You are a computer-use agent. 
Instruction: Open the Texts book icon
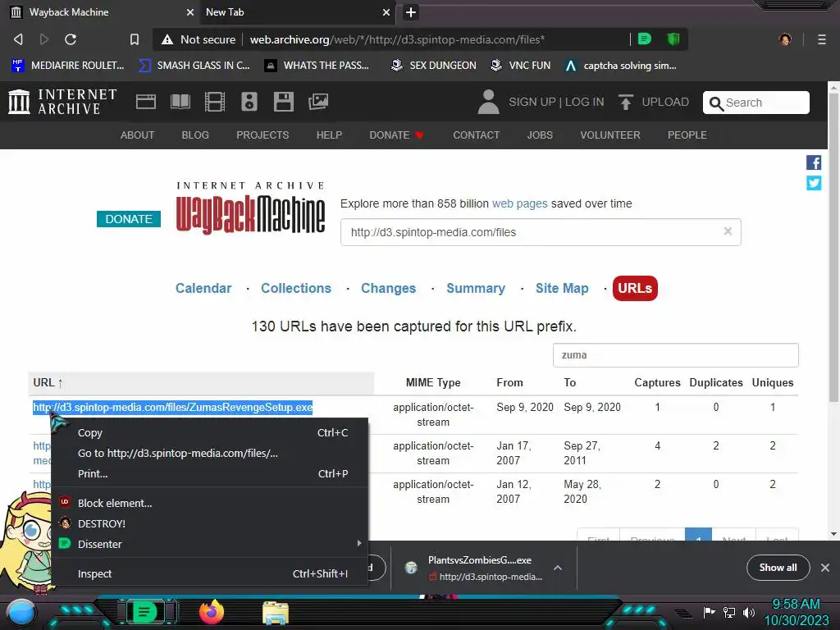pos(180,102)
